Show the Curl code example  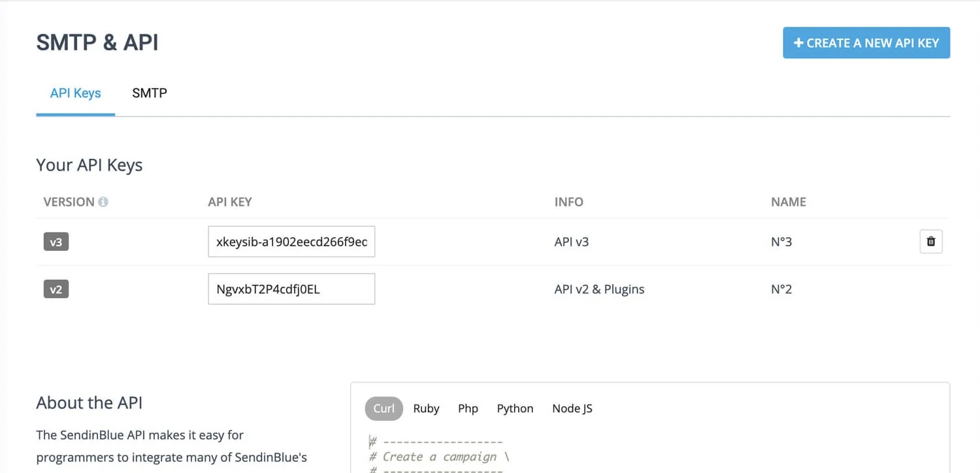coord(384,408)
